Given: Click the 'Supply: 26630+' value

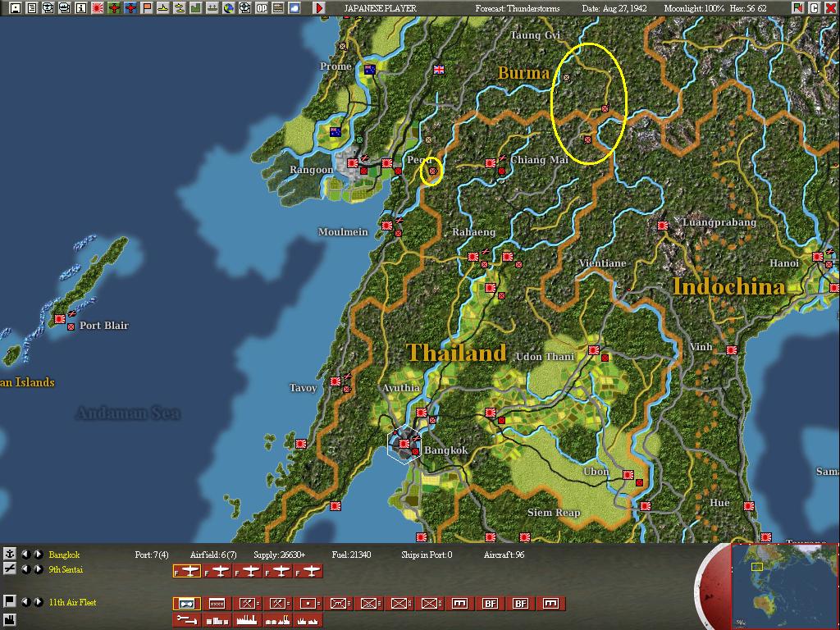Looking at the screenshot, I should click(280, 555).
